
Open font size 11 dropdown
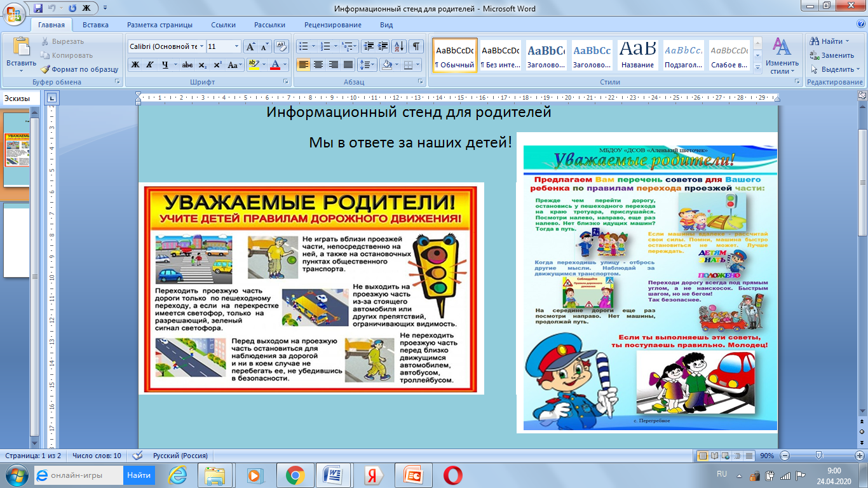pyautogui.click(x=237, y=46)
